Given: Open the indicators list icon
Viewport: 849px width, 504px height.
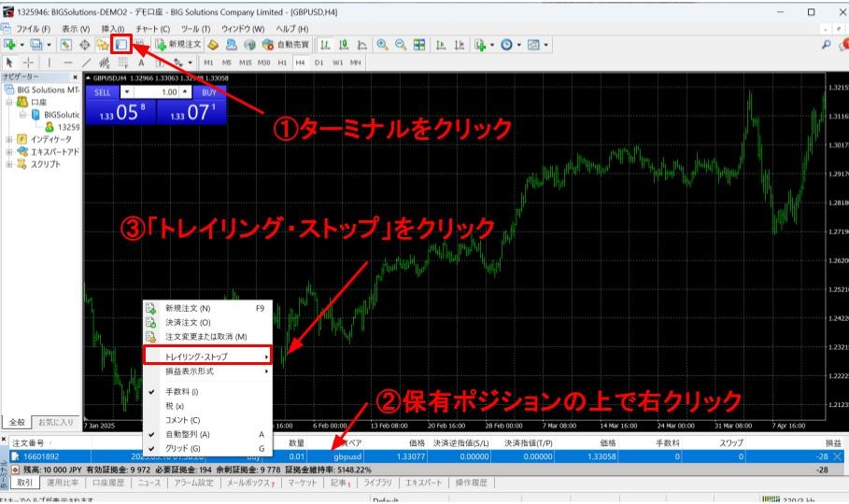Looking at the screenshot, I should coord(479,45).
